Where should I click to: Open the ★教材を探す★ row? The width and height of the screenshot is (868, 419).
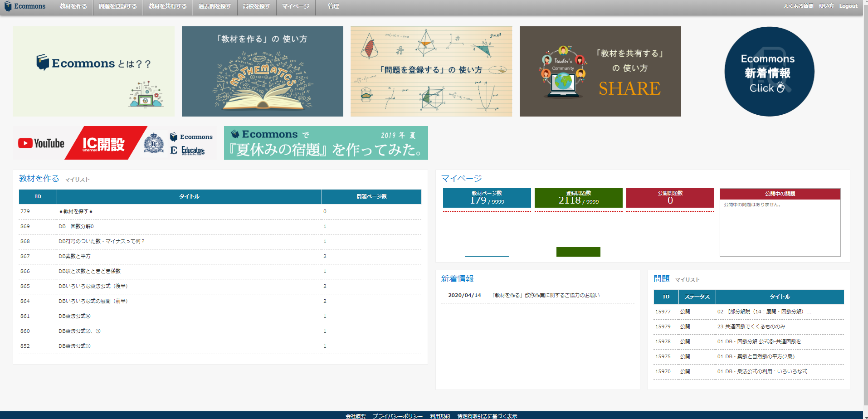220,212
